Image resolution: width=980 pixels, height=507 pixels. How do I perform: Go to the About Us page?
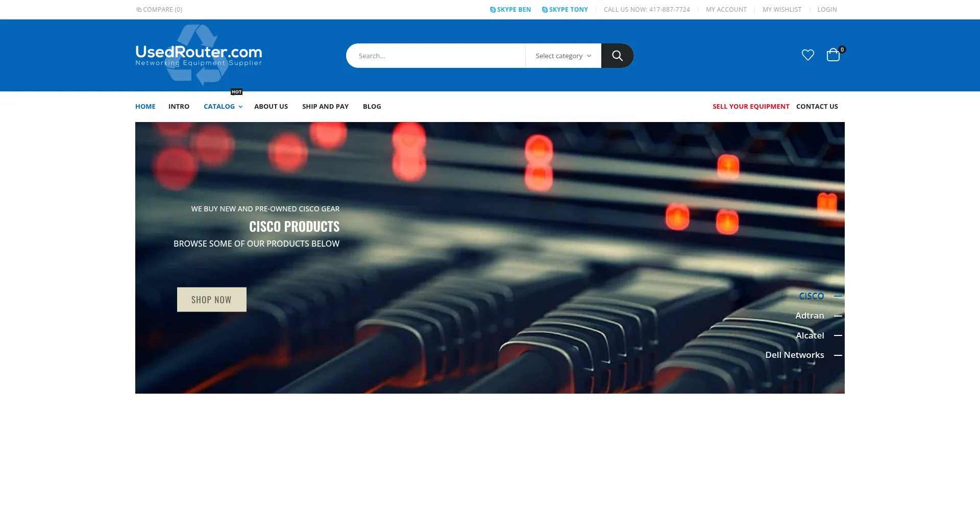[x=271, y=107]
